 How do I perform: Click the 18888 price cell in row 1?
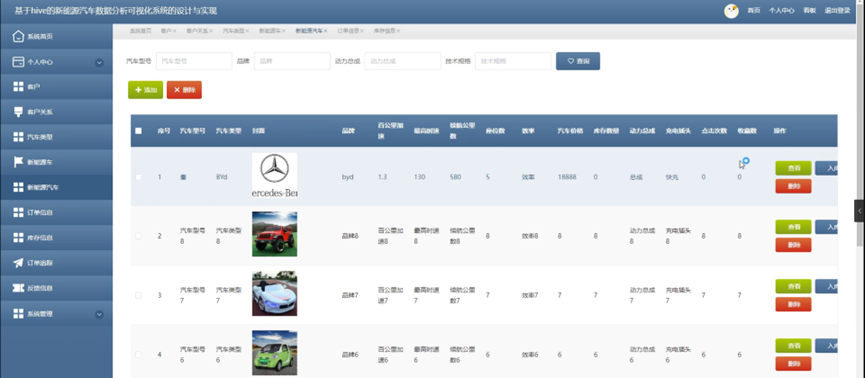(567, 177)
